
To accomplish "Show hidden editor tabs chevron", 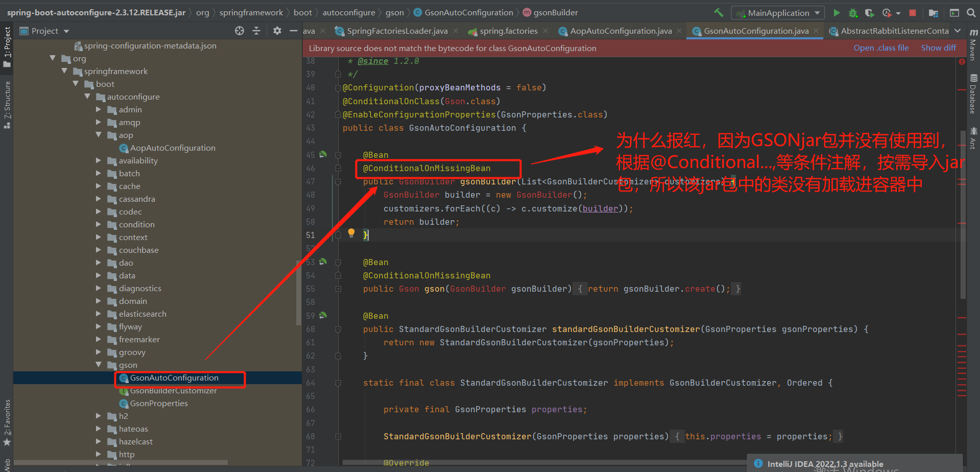I will [958, 31].
